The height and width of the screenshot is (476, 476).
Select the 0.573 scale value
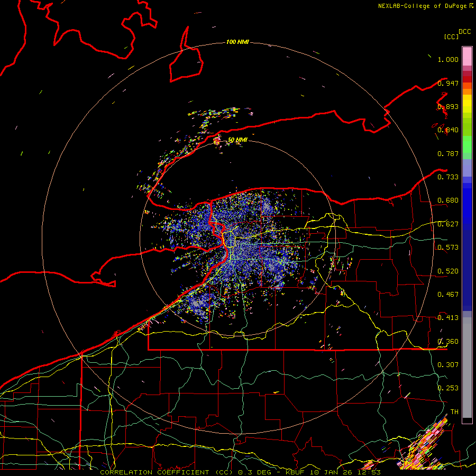coord(448,248)
